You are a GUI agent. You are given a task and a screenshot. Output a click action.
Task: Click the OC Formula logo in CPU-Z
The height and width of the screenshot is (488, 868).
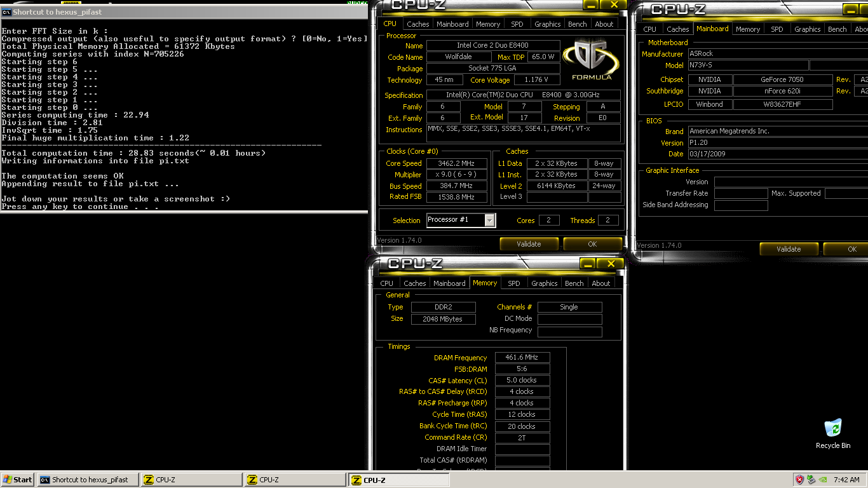[592, 60]
